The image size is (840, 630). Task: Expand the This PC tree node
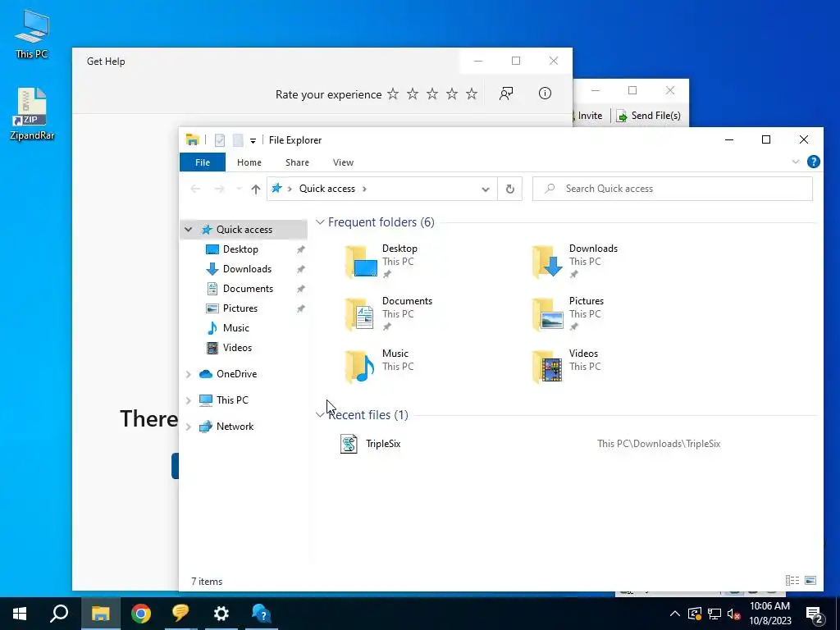(189, 400)
